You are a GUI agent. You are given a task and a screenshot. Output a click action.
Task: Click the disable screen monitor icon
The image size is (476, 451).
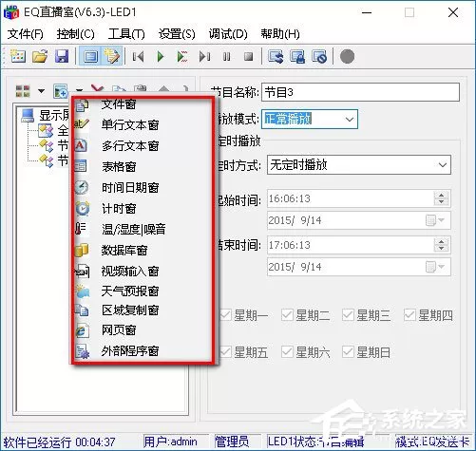(319, 57)
